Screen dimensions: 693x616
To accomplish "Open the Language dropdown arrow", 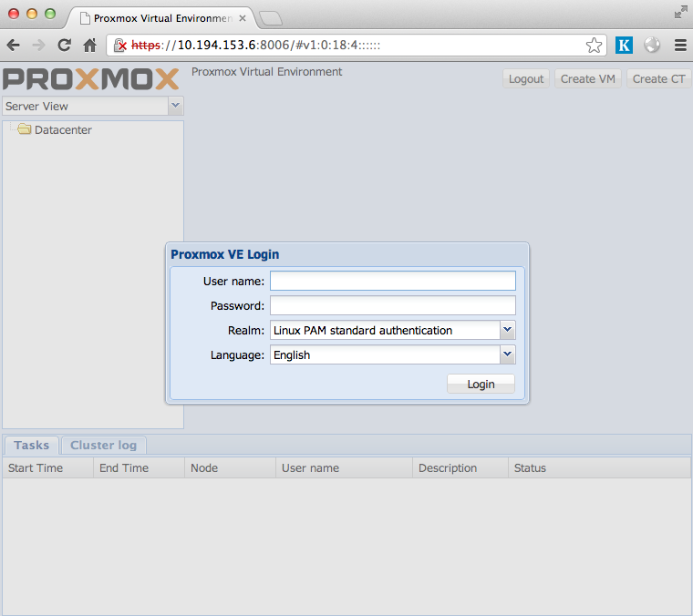I will [507, 354].
